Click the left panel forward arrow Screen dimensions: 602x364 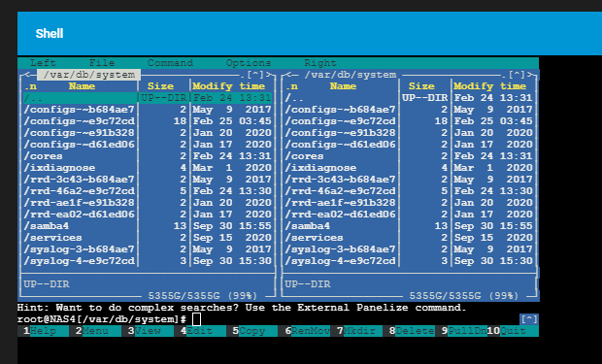(x=268, y=75)
